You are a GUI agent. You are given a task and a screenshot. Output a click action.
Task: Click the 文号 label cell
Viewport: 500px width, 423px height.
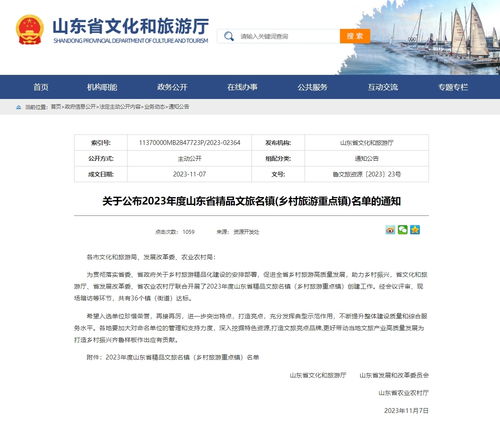pyautogui.click(x=278, y=174)
